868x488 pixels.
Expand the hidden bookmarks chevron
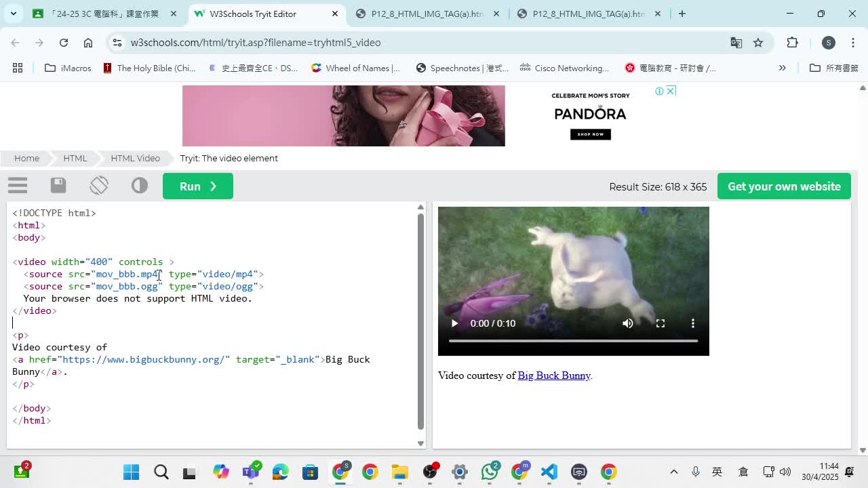782,68
